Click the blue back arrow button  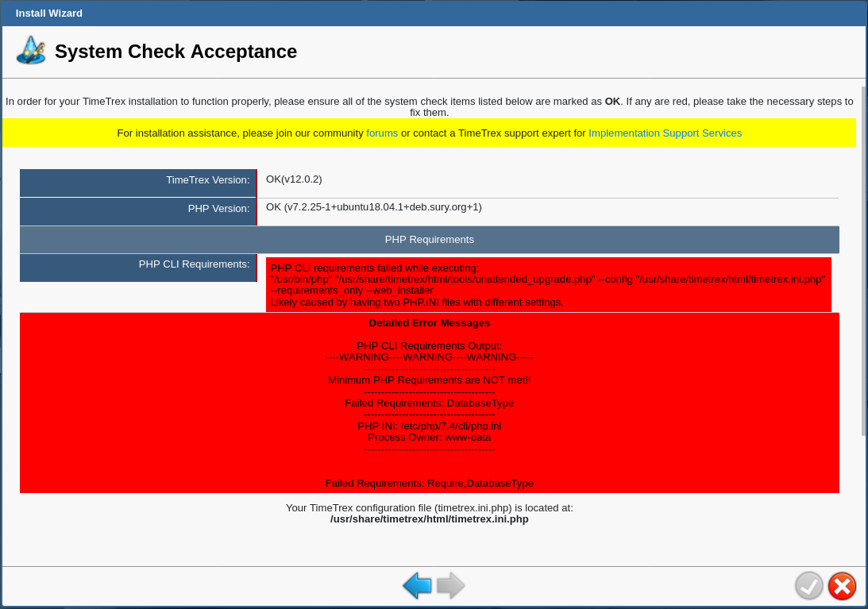(418, 586)
